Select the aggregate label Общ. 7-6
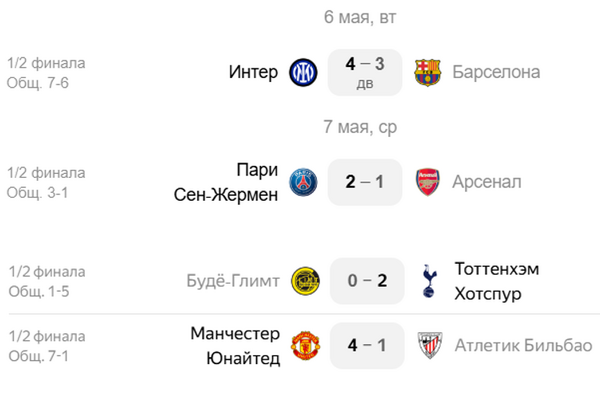Image resolution: width=600 pixels, height=400 pixels. click(38, 83)
